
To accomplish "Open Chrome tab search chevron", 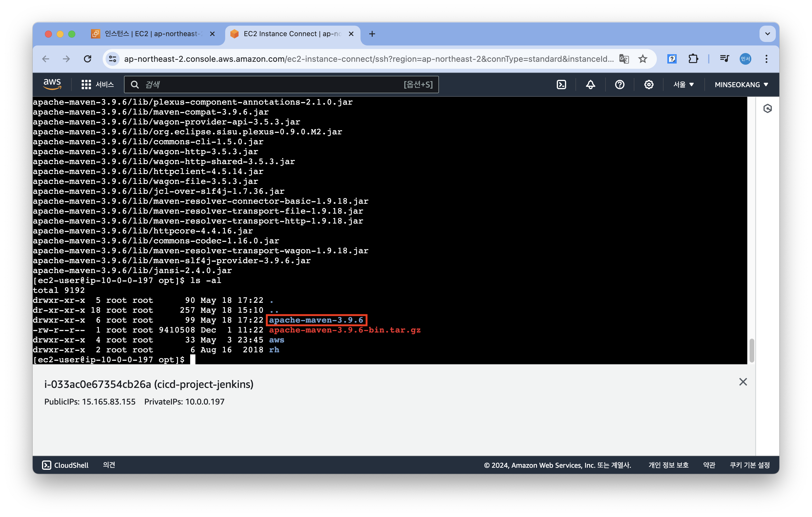I will click(767, 34).
